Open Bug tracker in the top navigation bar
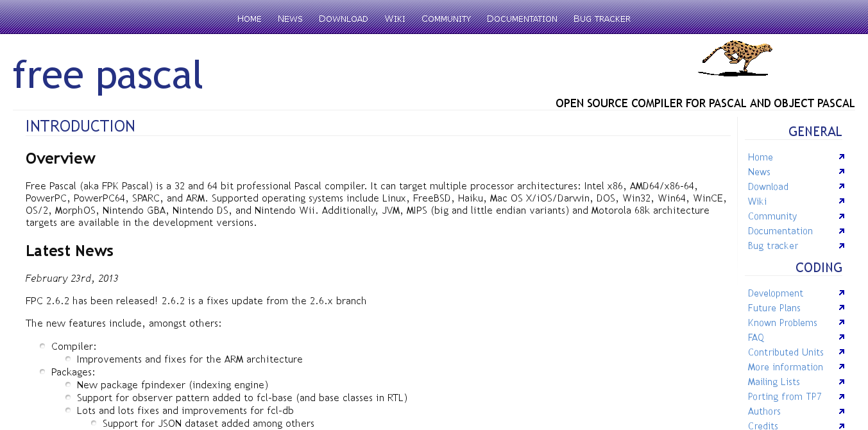 [x=602, y=19]
